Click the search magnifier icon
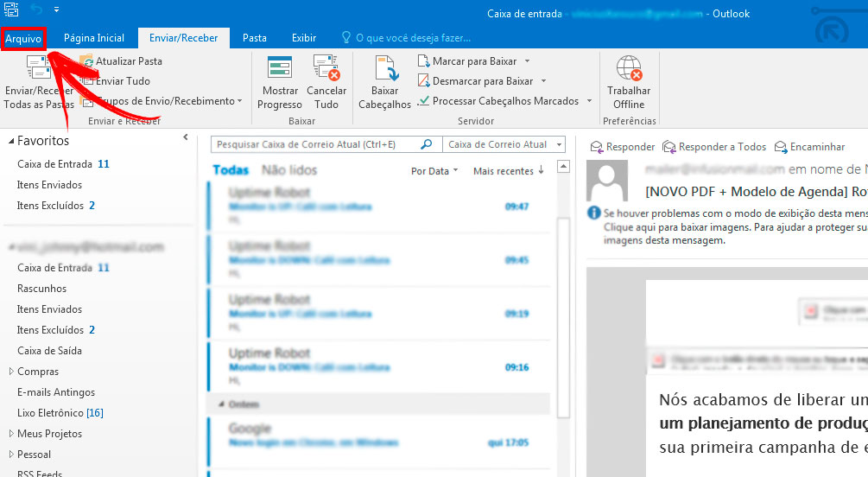Screen dimensions: 868x477 pos(426,144)
